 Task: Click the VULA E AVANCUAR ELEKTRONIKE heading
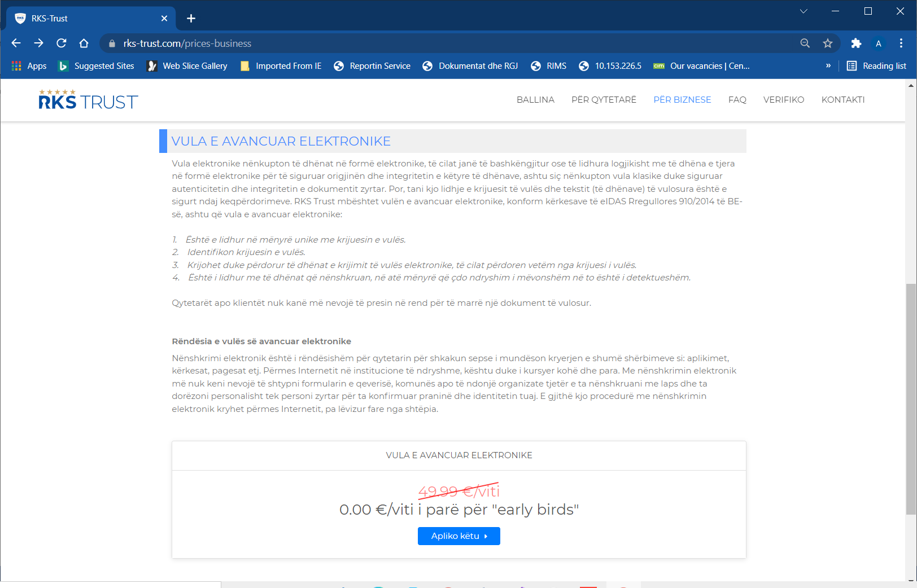[x=281, y=141]
